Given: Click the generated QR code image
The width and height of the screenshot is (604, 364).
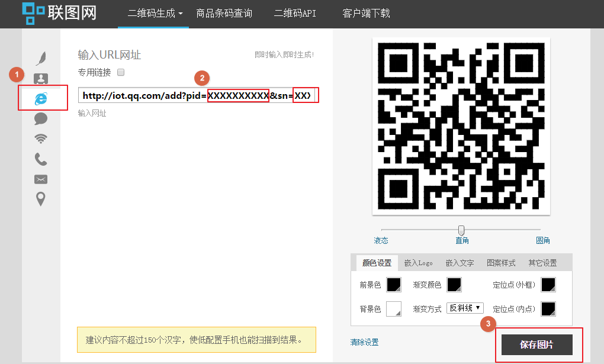Looking at the screenshot, I should point(461,126).
